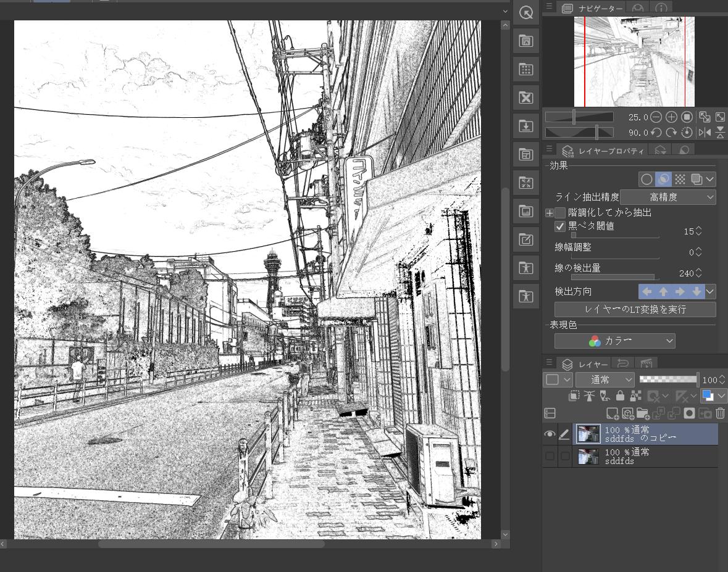The height and width of the screenshot is (572, 728).
Task: Select the sddfds のコピー layer row
Action: 645,434
